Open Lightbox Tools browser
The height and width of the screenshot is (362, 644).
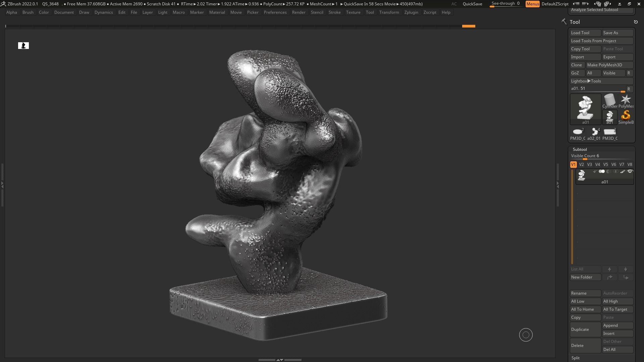[601, 81]
